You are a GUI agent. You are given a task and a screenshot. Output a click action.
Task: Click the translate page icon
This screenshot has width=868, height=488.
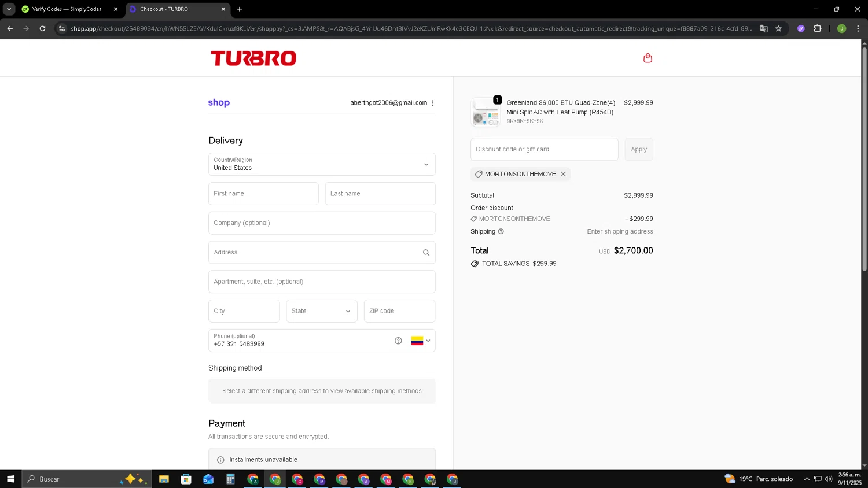tap(764, 28)
